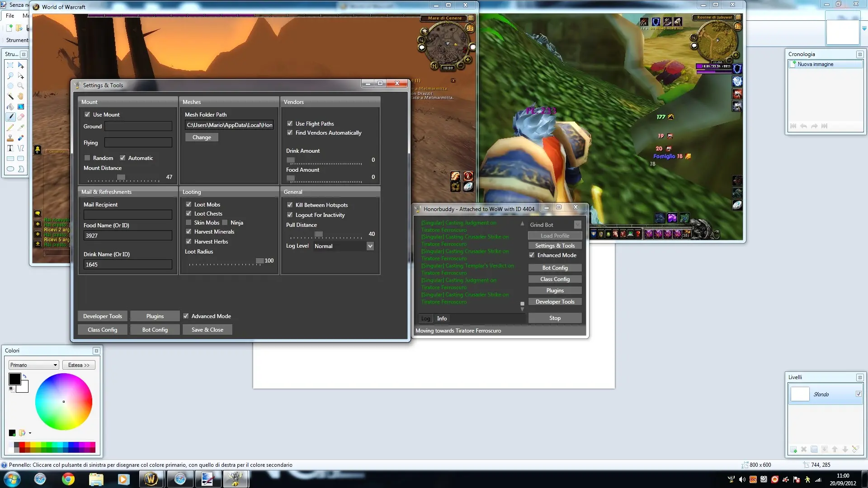Image resolution: width=868 pixels, height=488 pixels.
Task: Click Estesa >> expand colors button
Action: coord(79,365)
